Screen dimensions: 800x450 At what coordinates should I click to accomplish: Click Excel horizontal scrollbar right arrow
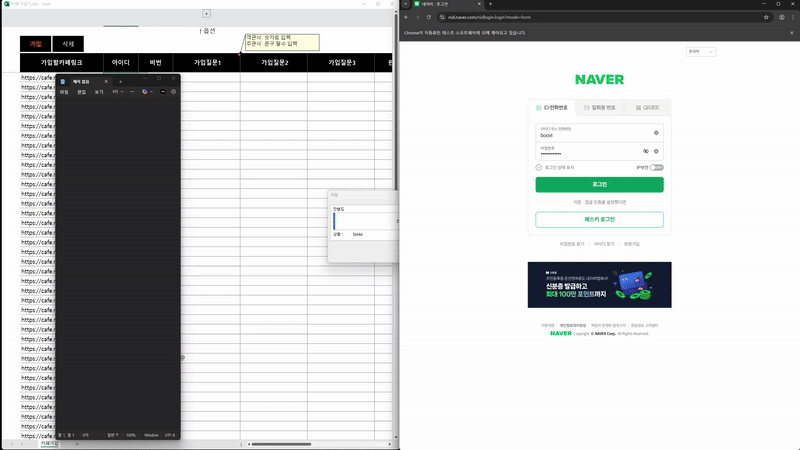(x=390, y=444)
